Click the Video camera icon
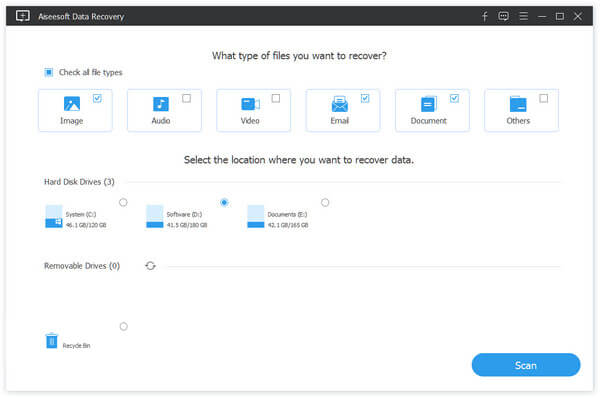 [x=250, y=104]
